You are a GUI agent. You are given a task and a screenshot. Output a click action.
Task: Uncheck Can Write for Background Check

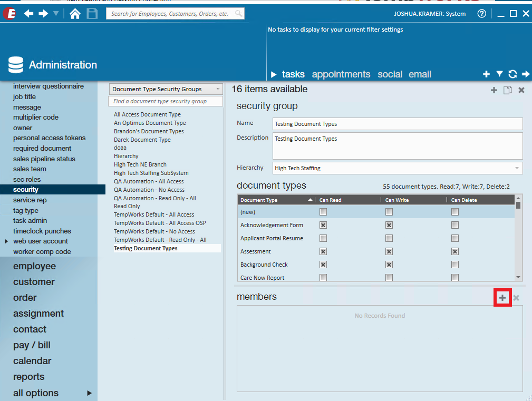point(389,265)
